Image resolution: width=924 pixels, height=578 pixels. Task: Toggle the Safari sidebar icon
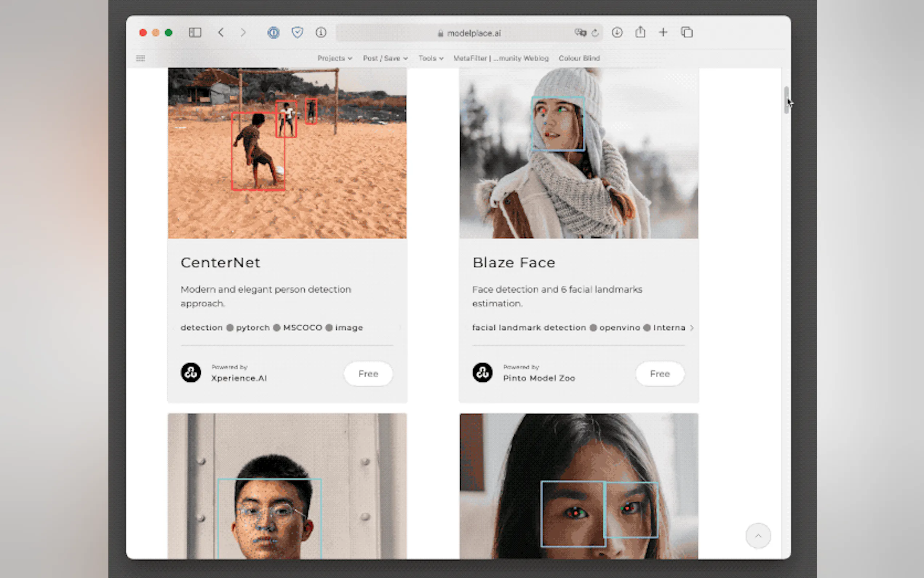click(195, 32)
